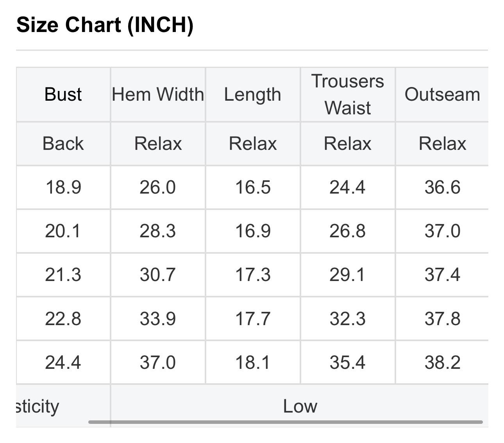The height and width of the screenshot is (443, 504).
Task: Select the 38.2 outseam value
Action: point(442,363)
